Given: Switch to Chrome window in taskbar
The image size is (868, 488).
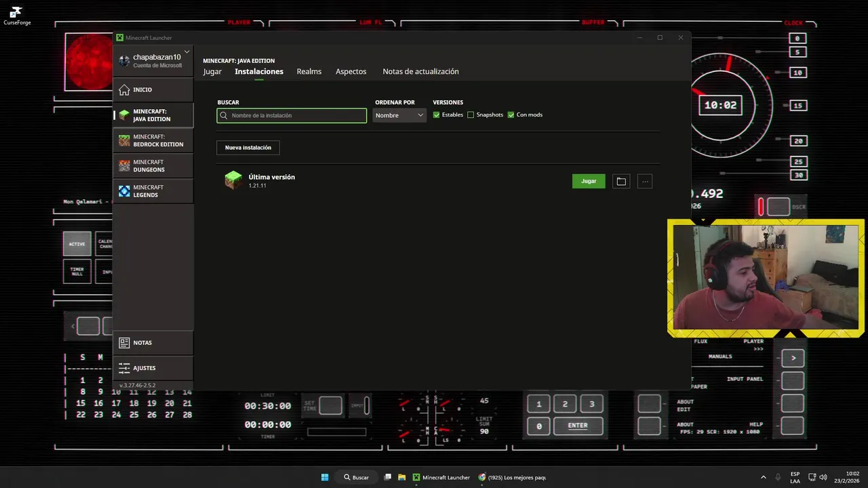Looking at the screenshot, I should [512, 477].
